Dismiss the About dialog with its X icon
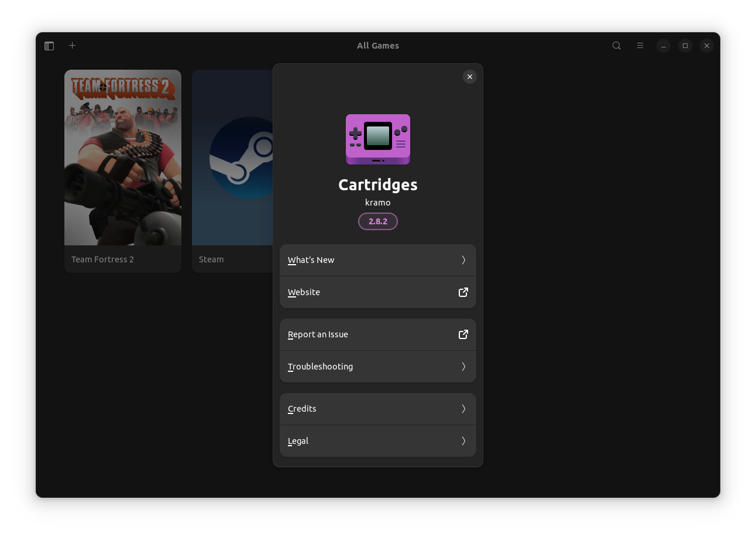756x537 pixels. (x=469, y=77)
